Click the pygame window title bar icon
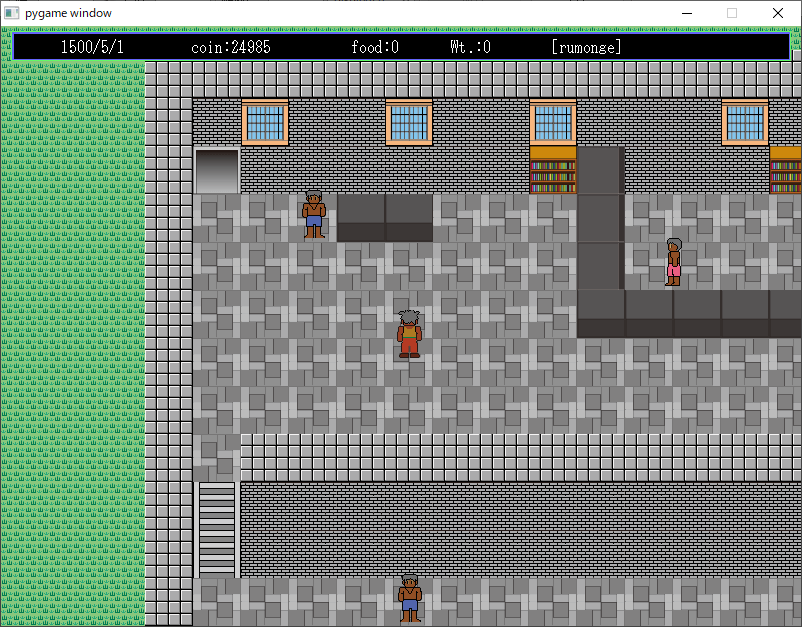802x627 pixels. pyautogui.click(x=12, y=13)
